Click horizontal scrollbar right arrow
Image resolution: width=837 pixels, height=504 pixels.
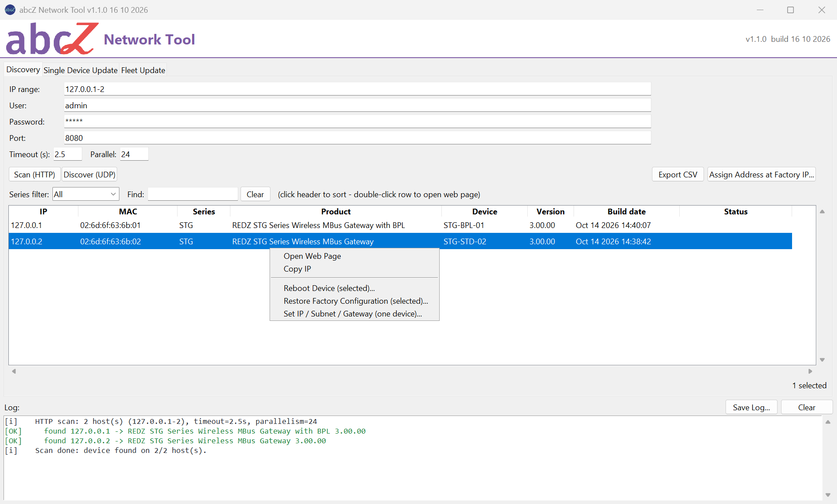coord(810,371)
